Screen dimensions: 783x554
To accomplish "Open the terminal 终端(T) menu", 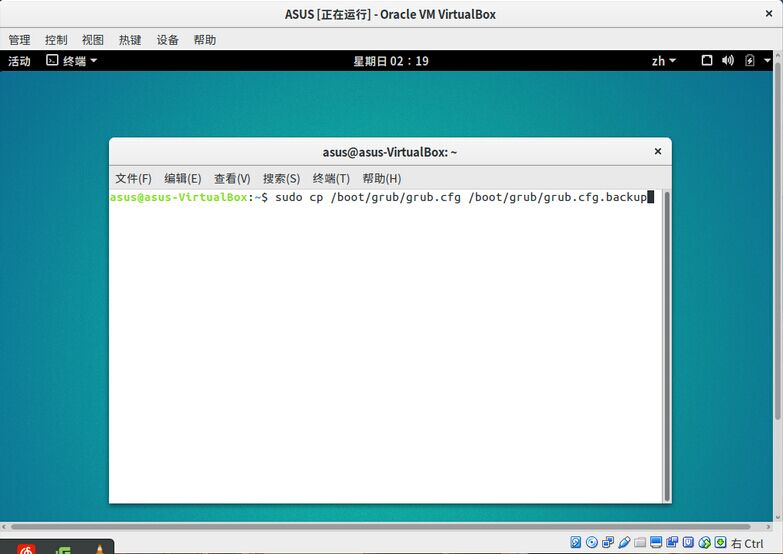I will point(331,178).
